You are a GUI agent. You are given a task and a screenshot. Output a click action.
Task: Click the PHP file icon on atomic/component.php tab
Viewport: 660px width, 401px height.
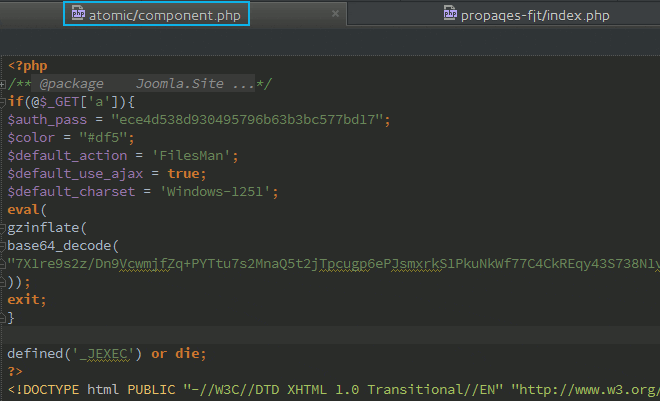tap(78, 13)
